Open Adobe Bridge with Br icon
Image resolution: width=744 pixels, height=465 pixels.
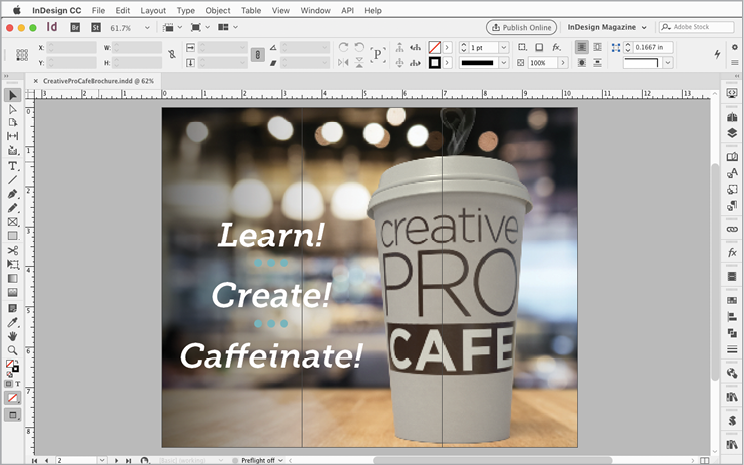(x=75, y=27)
